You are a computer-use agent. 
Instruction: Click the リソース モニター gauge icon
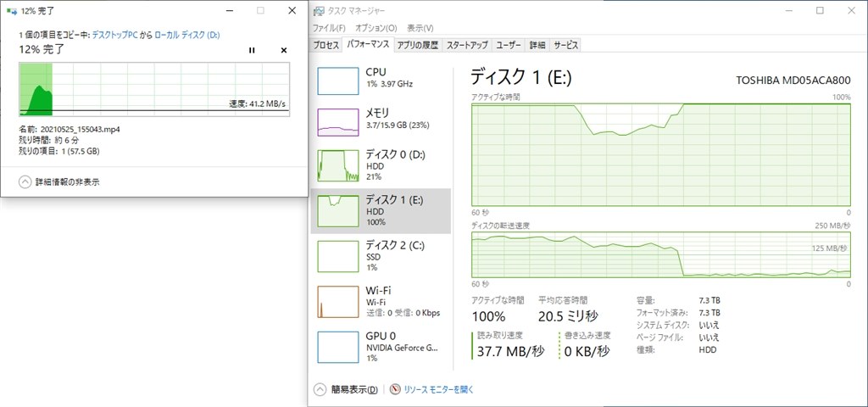pyautogui.click(x=395, y=389)
